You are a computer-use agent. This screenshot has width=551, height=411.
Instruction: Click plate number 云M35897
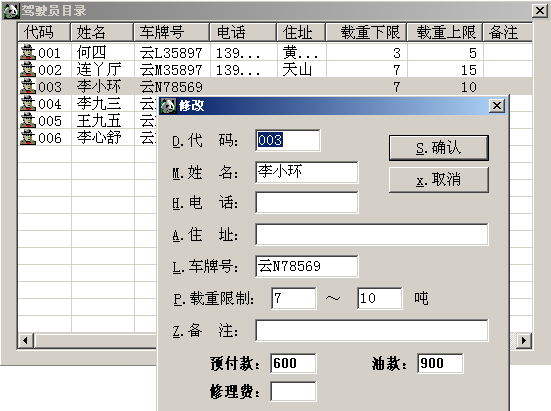coord(171,70)
